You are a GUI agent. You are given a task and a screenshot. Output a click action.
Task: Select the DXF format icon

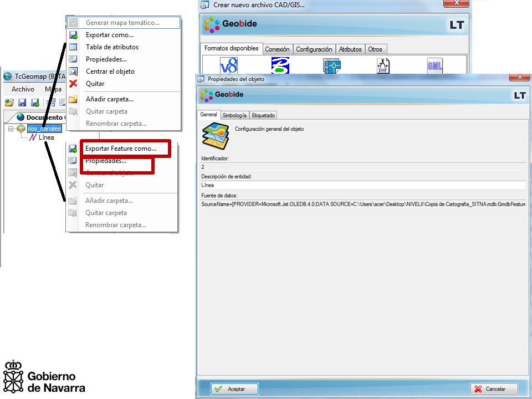(383, 66)
